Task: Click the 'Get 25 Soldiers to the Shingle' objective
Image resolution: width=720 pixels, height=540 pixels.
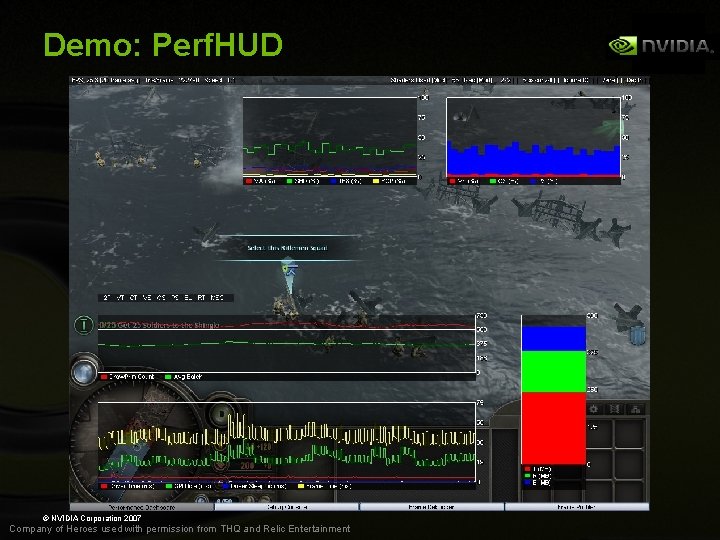Action: point(159,325)
